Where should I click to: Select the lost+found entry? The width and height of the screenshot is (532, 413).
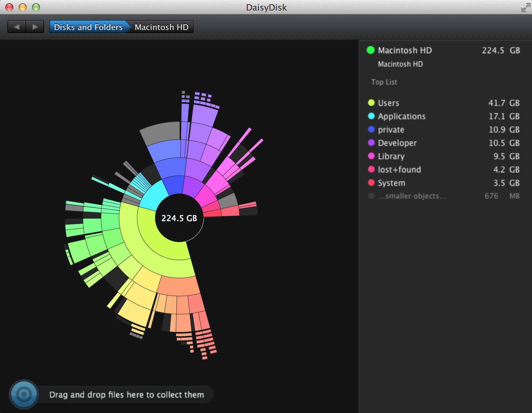click(444, 170)
